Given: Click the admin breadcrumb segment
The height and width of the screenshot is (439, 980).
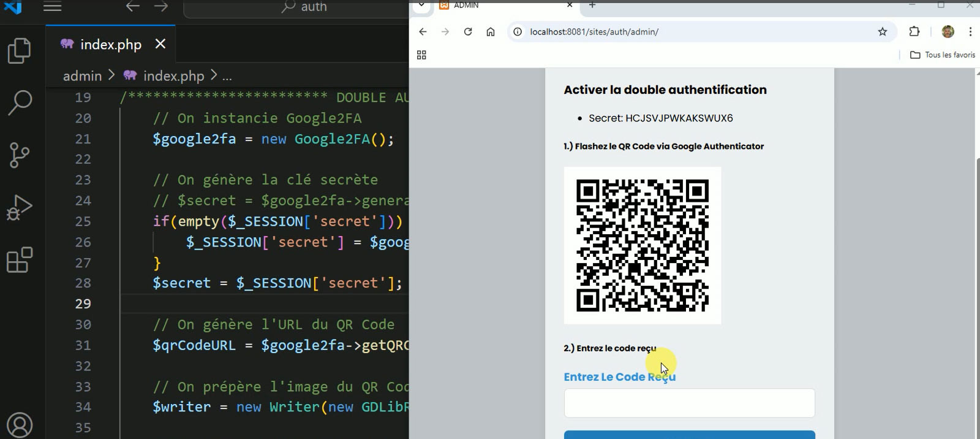Looking at the screenshot, I should tap(82, 75).
